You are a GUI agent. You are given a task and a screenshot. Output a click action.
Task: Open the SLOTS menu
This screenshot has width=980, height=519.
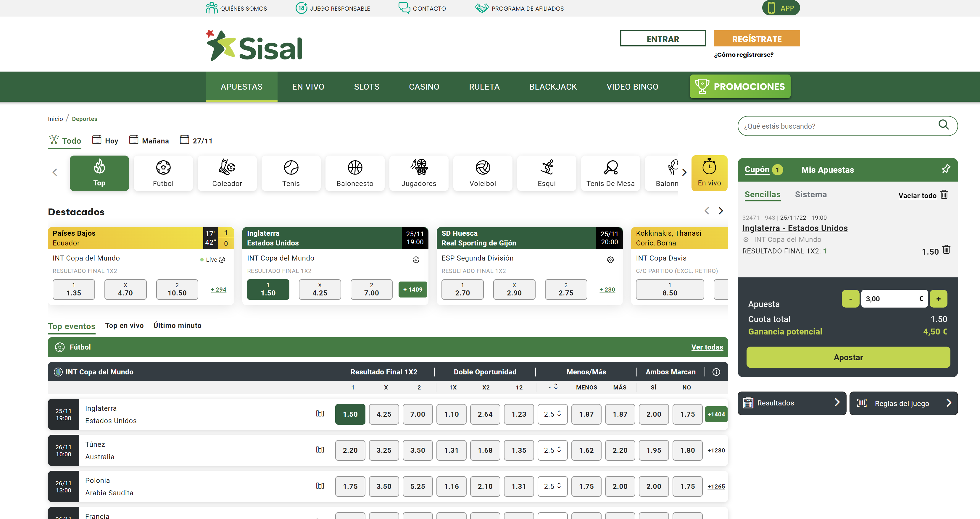(366, 87)
